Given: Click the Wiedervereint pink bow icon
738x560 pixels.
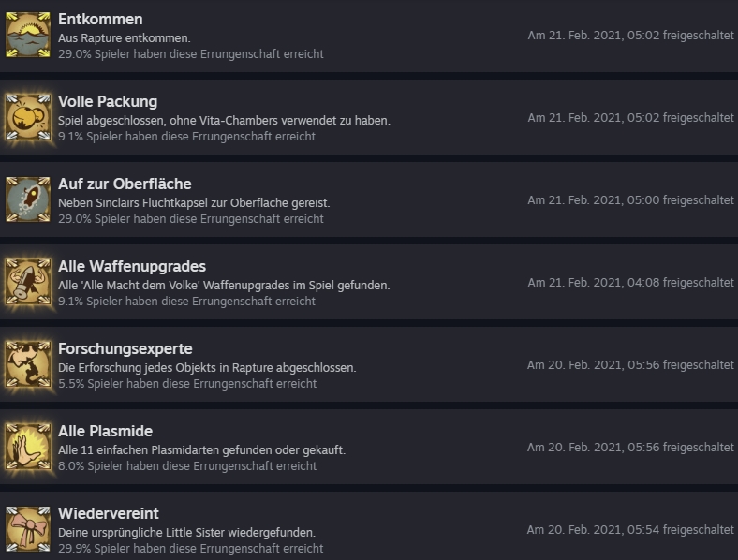Looking at the screenshot, I should [x=28, y=529].
